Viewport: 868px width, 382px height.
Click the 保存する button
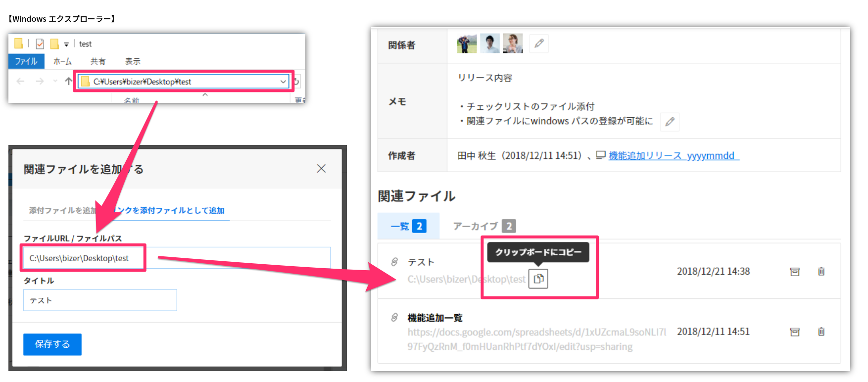point(52,344)
